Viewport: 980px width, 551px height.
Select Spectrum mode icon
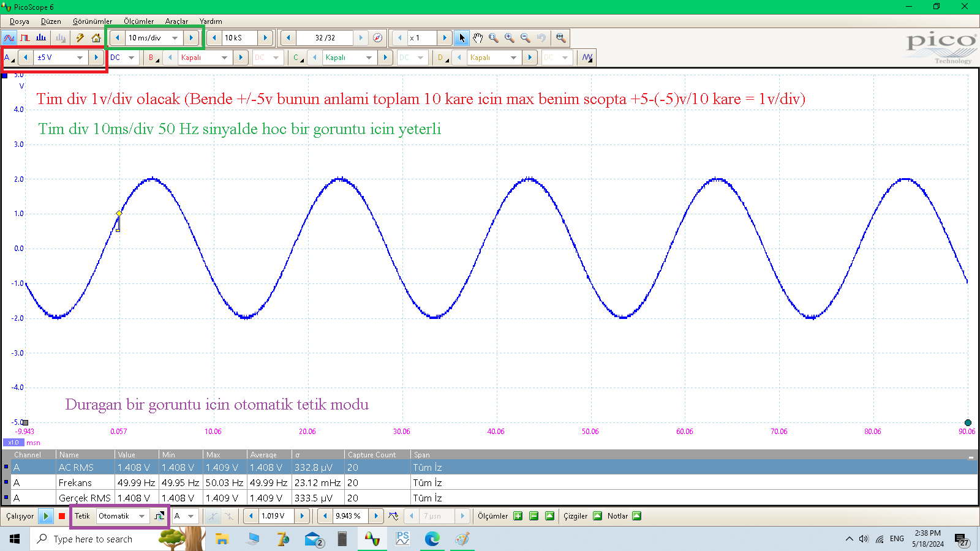coord(41,38)
